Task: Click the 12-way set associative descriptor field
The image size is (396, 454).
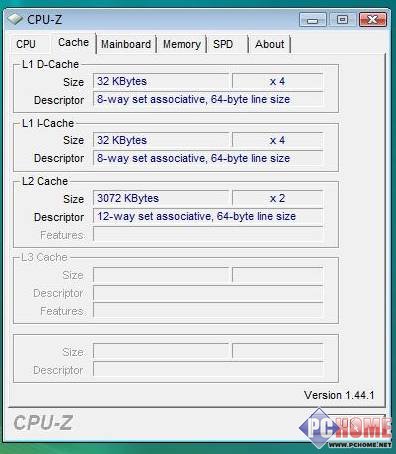Action: tap(208, 216)
